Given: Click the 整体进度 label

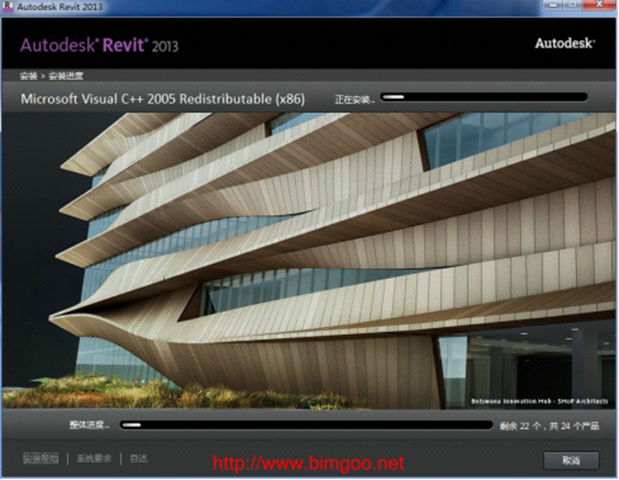Looking at the screenshot, I should click(x=89, y=425).
